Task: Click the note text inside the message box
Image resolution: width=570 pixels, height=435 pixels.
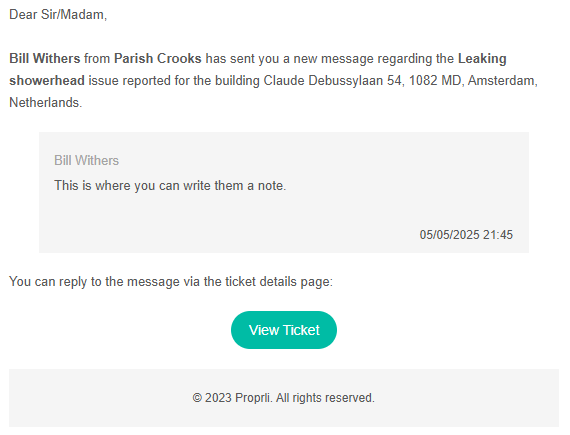Action: 170,186
